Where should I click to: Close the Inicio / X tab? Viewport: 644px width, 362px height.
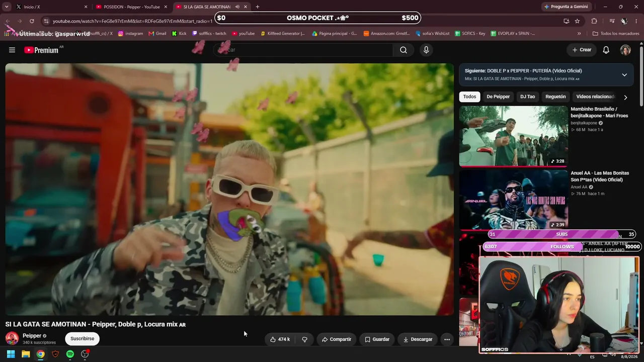coord(86,7)
